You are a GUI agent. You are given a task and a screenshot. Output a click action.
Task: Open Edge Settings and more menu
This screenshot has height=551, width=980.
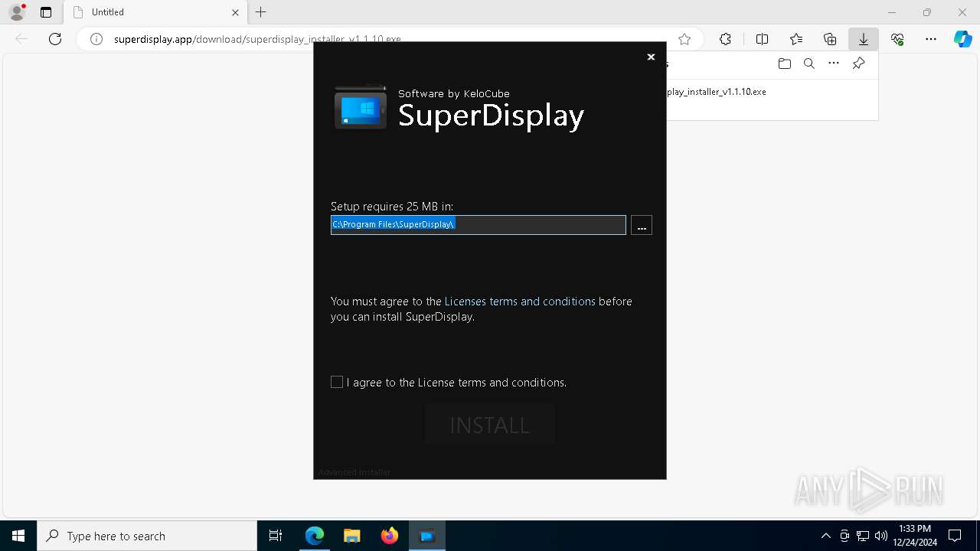[931, 39]
